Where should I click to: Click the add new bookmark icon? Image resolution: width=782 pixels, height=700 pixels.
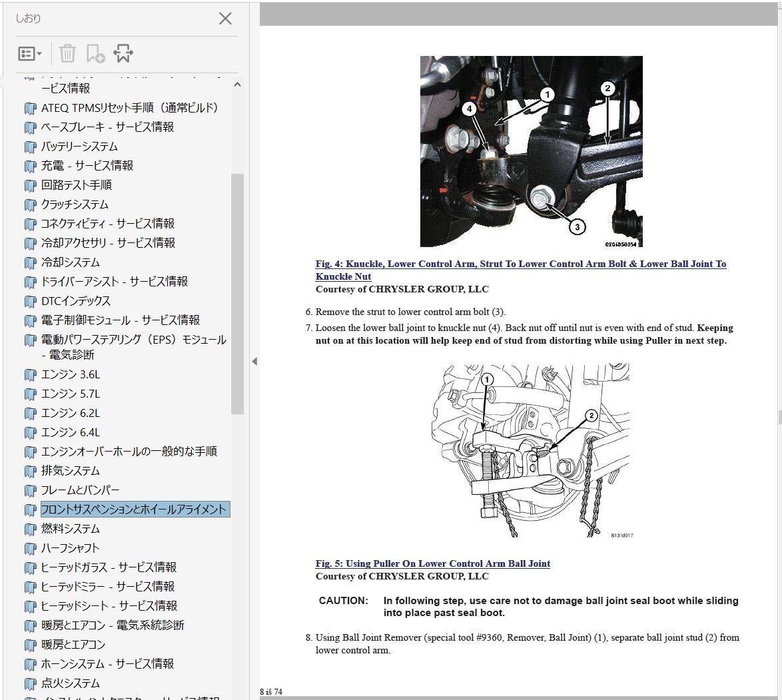click(95, 54)
